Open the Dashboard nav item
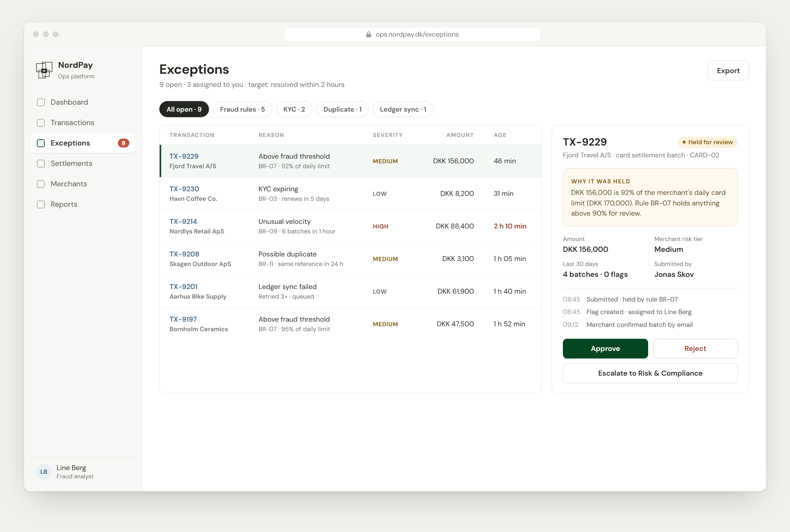This screenshot has height=532, width=790. [x=83, y=102]
